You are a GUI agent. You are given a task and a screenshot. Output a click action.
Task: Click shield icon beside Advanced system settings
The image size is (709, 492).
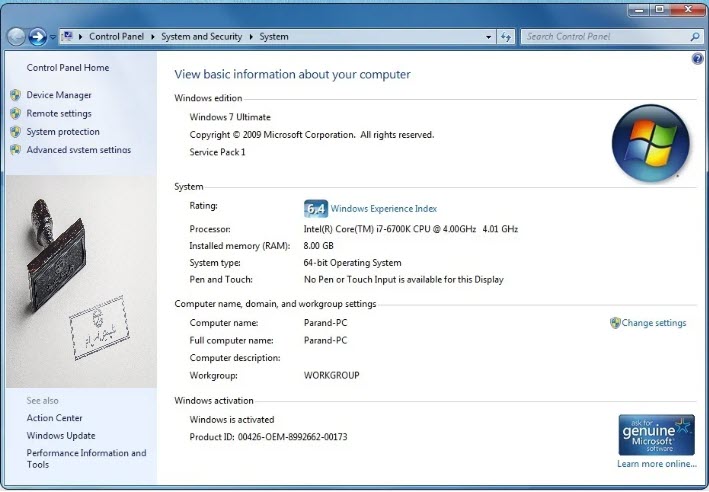[x=16, y=150]
